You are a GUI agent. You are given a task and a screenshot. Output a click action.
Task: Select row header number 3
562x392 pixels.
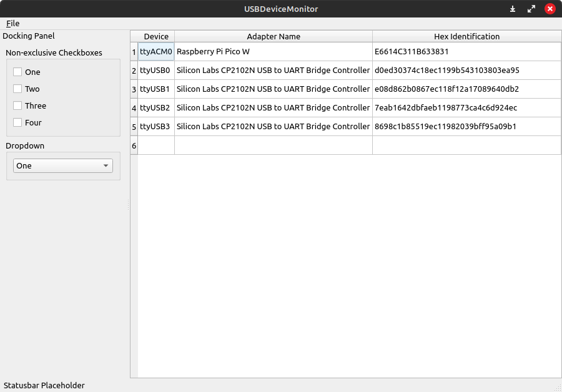coord(134,89)
